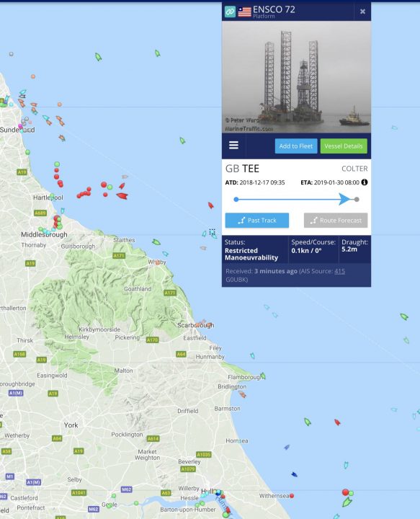Select the dark blue vessel east of Hornsea
The width and height of the screenshot is (420, 519).
tap(294, 474)
